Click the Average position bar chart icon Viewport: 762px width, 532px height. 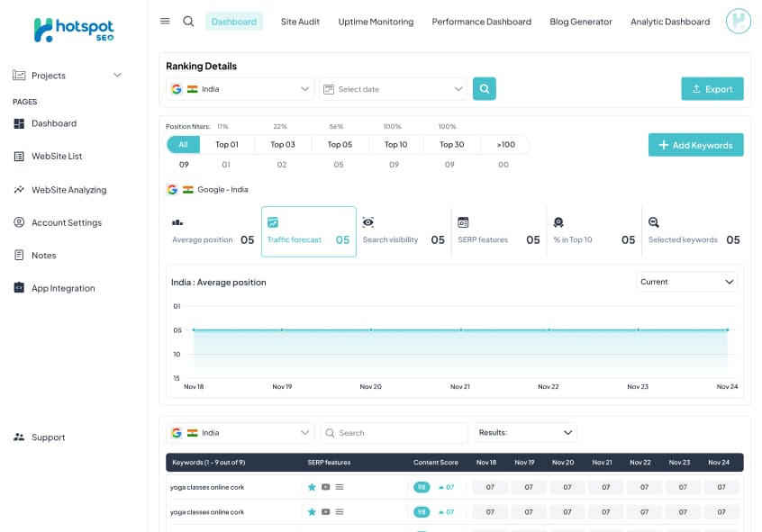(x=177, y=222)
